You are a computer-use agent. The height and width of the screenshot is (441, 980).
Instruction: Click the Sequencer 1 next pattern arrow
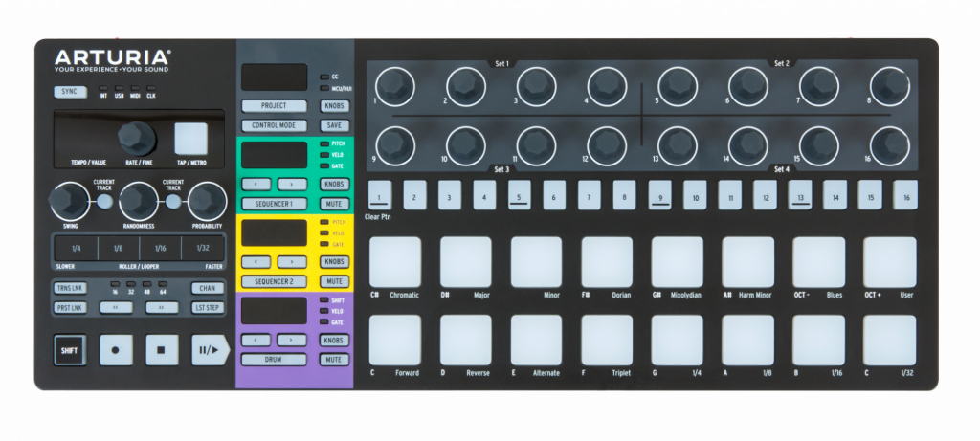293,185
